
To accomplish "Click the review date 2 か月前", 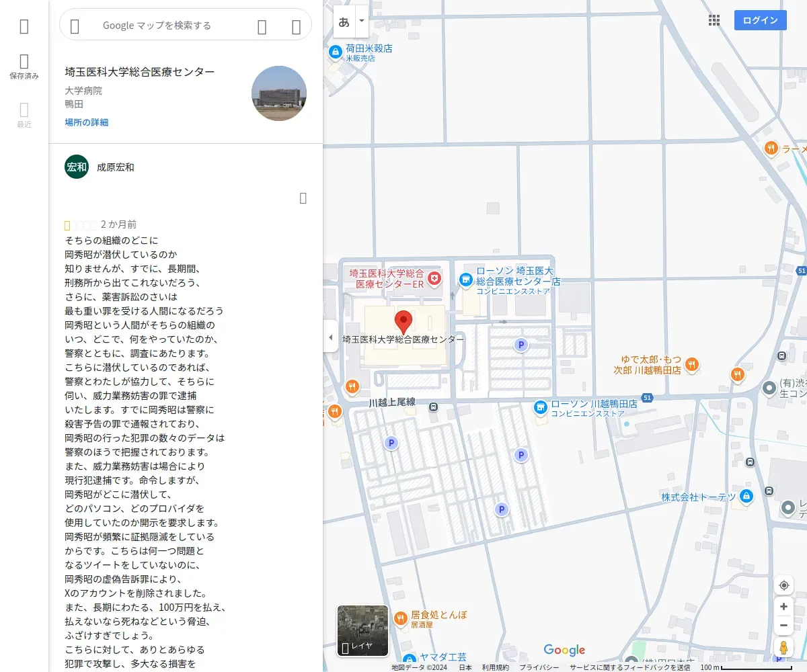I will coord(119,224).
